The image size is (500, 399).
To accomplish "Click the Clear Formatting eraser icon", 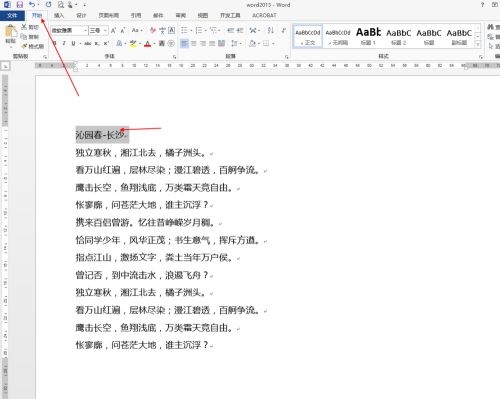I will pyautogui.click(x=153, y=30).
